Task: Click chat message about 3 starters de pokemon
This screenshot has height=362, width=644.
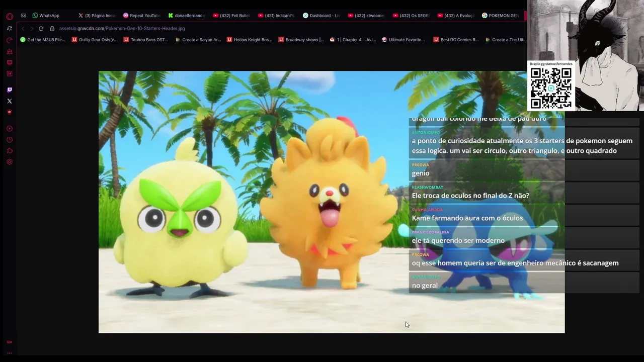Action: click(x=522, y=146)
